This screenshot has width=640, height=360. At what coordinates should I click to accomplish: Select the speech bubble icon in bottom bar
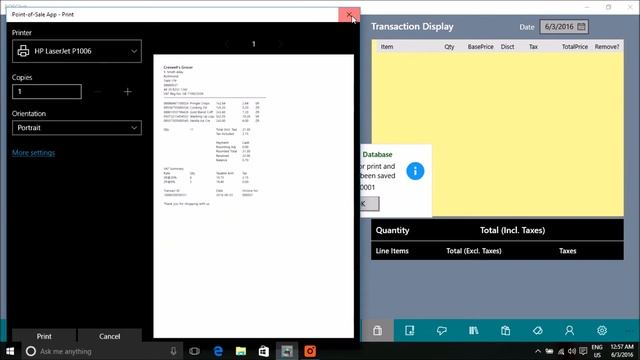click(x=442, y=331)
